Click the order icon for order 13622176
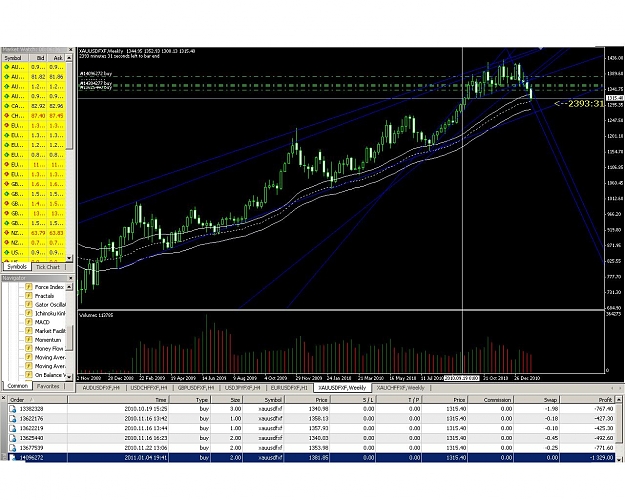Screen dimensions: 625x500 [x=12, y=418]
